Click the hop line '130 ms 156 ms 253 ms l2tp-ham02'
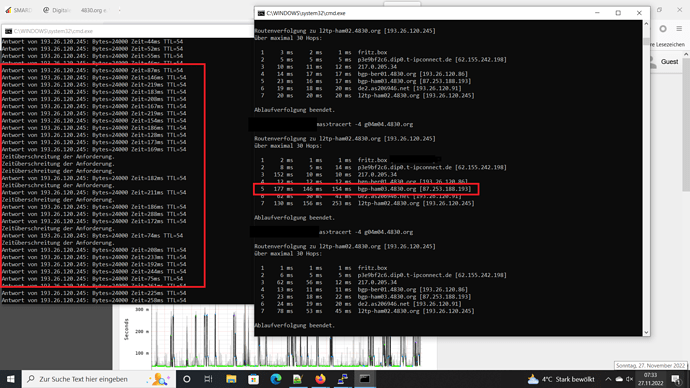The height and width of the screenshot is (388, 690). [367, 203]
